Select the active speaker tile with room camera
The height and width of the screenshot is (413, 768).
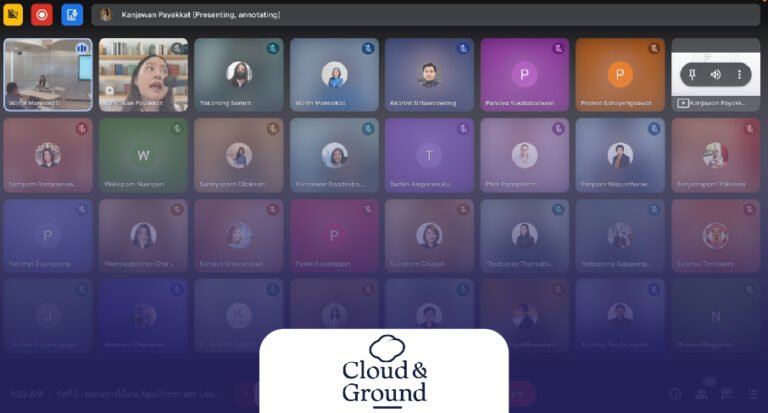click(48, 75)
